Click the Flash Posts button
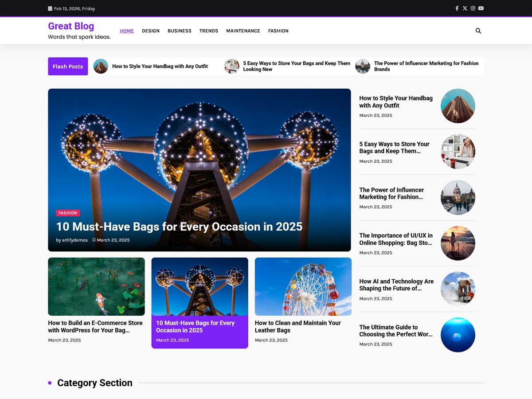Screen dimensions: 532x399 pos(68,66)
